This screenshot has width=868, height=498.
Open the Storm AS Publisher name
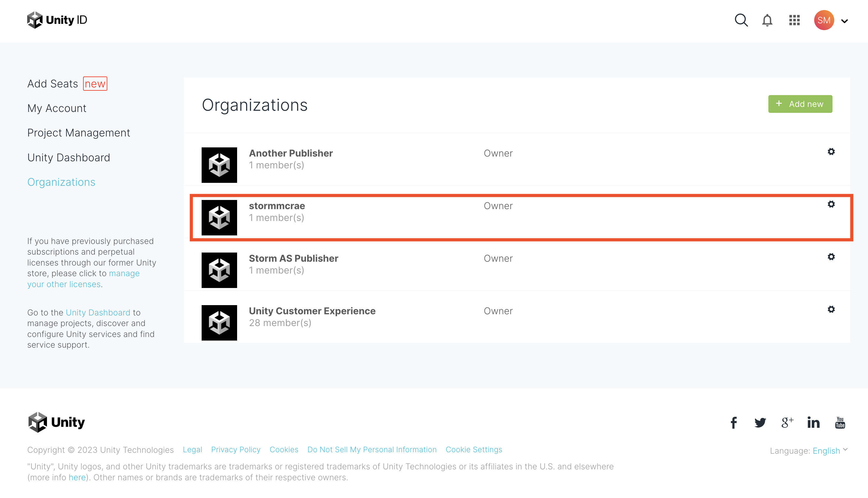click(x=293, y=258)
